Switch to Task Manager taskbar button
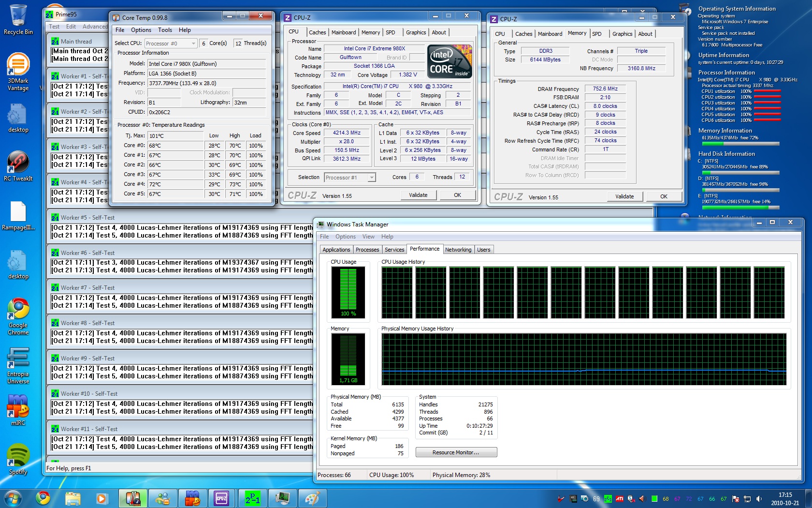The height and width of the screenshot is (508, 812). pyautogui.click(x=282, y=498)
